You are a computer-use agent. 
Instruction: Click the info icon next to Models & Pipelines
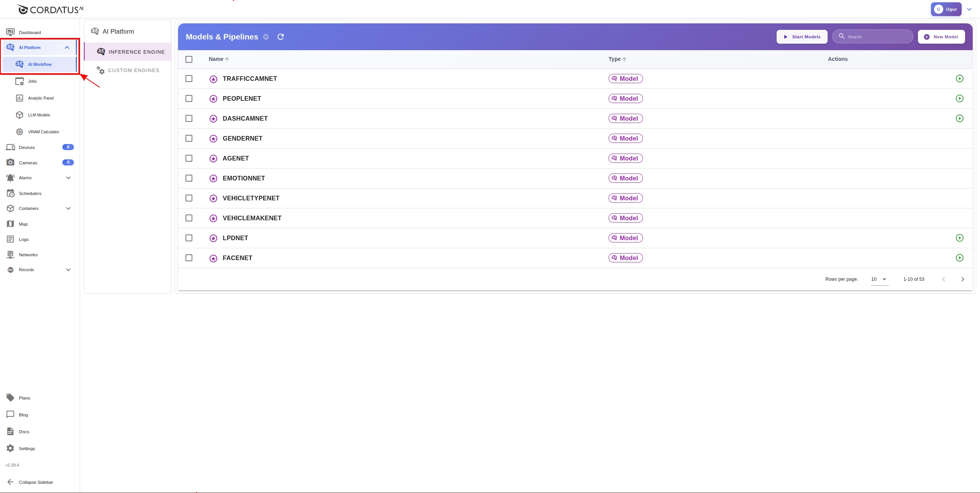pos(266,37)
